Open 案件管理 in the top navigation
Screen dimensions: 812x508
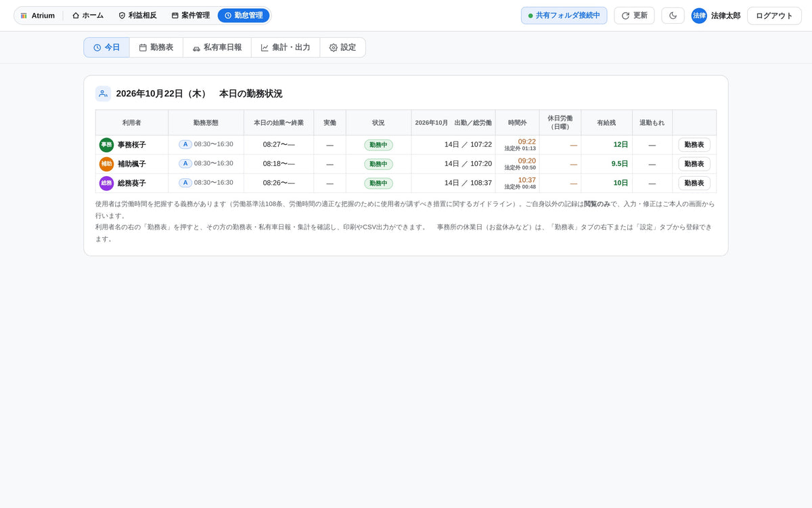[x=190, y=16]
